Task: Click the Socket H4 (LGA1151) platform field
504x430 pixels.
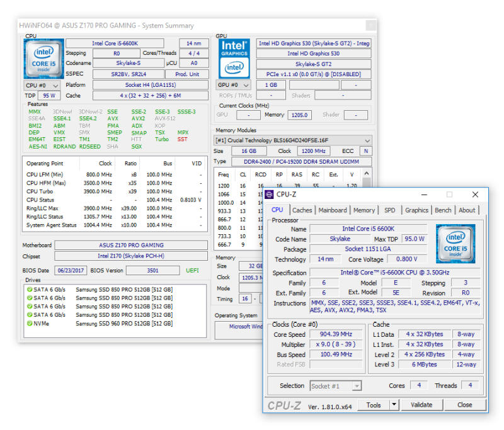Action: pyautogui.click(x=151, y=85)
